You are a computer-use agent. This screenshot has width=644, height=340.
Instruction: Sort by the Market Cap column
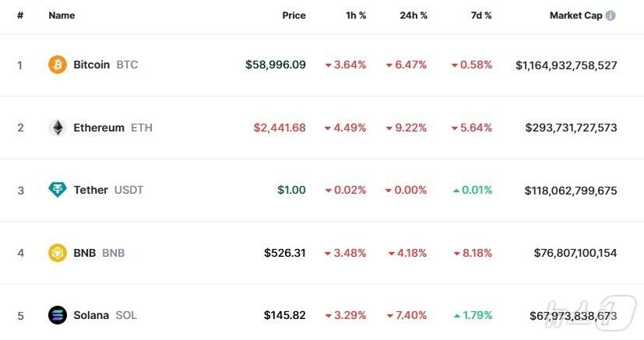576,16
